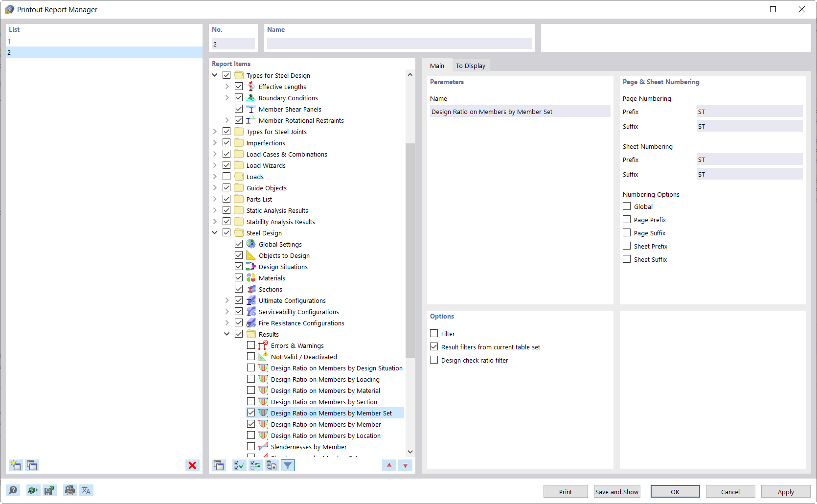Click Slendernesses by Member icon

pos(263,447)
